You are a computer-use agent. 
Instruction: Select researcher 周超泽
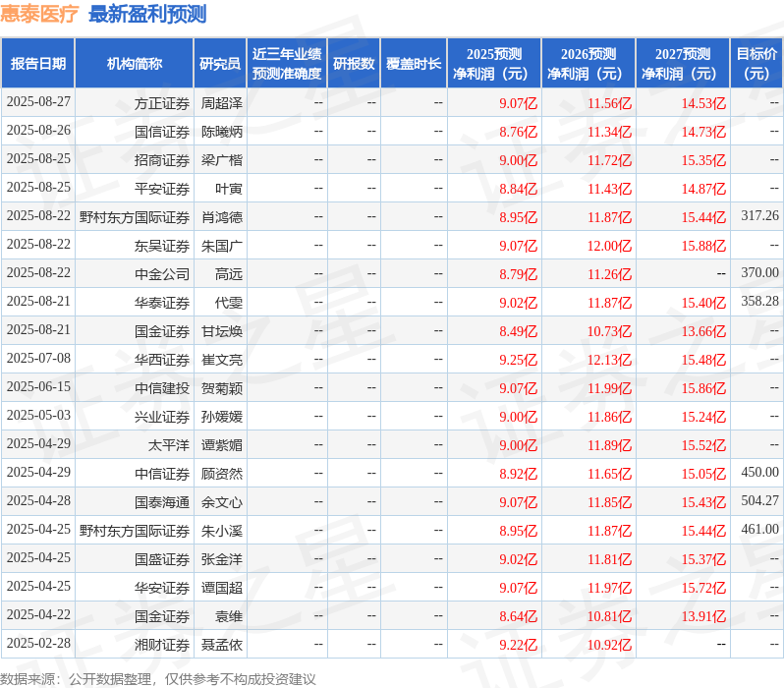[x=221, y=103]
